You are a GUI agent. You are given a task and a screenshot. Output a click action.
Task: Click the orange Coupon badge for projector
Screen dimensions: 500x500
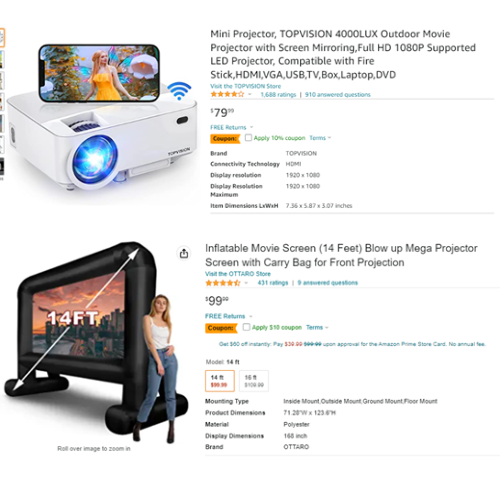click(225, 138)
